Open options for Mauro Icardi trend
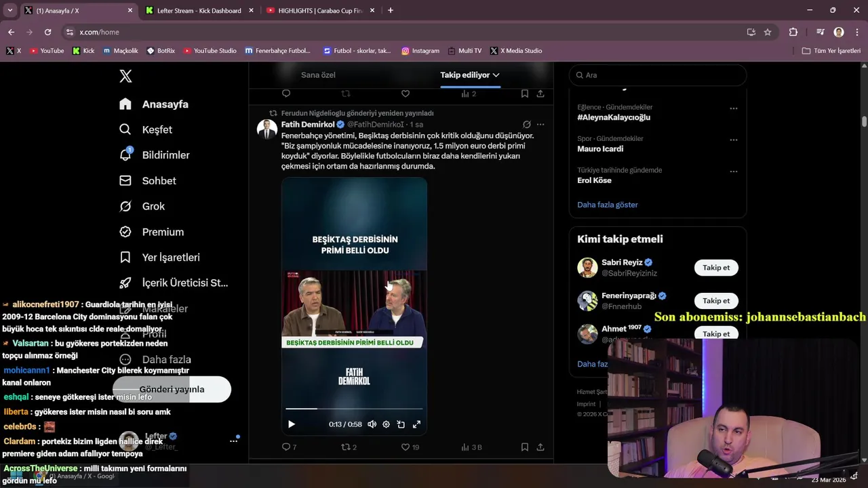The image size is (868, 488). pos(733,140)
